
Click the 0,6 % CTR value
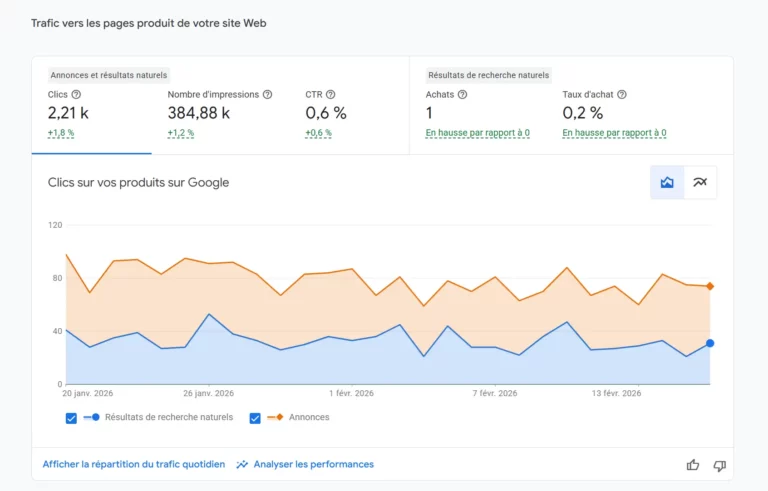tap(326, 113)
